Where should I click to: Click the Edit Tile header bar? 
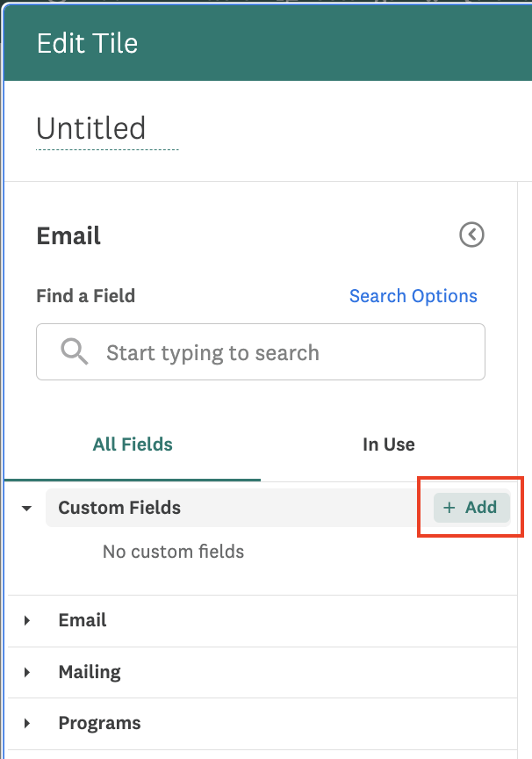(263, 43)
